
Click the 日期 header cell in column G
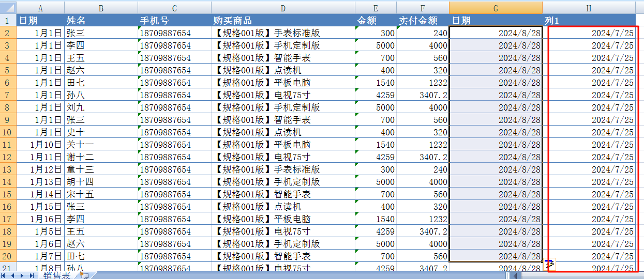[x=496, y=21]
